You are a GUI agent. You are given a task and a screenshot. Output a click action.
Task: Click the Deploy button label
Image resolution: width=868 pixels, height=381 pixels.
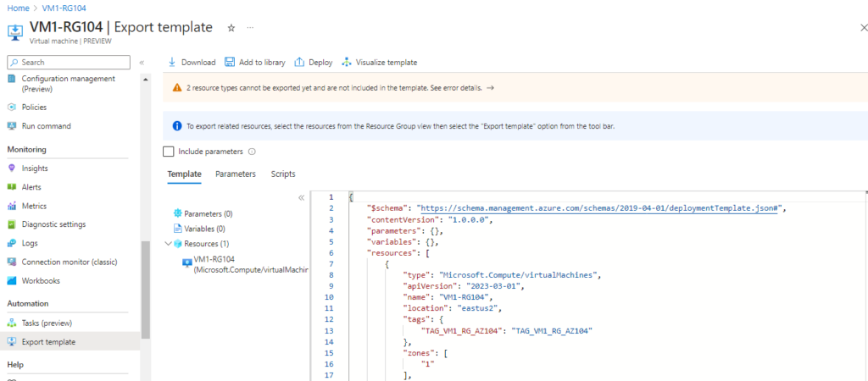[320, 63]
